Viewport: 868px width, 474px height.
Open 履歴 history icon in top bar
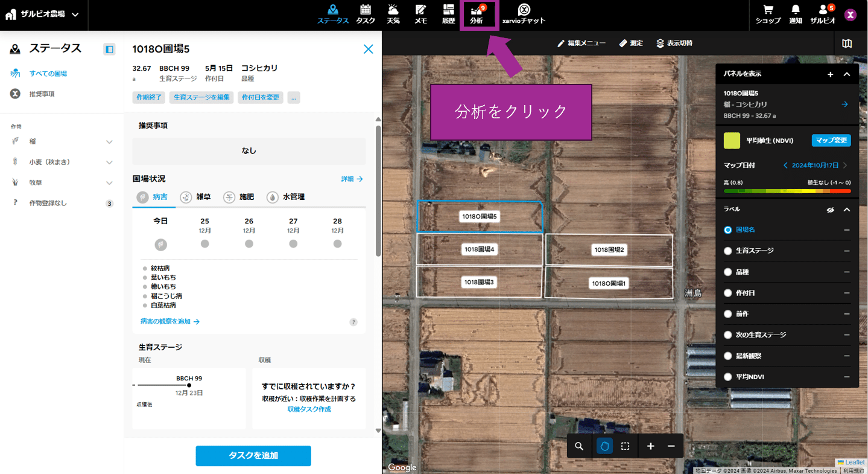448,14
